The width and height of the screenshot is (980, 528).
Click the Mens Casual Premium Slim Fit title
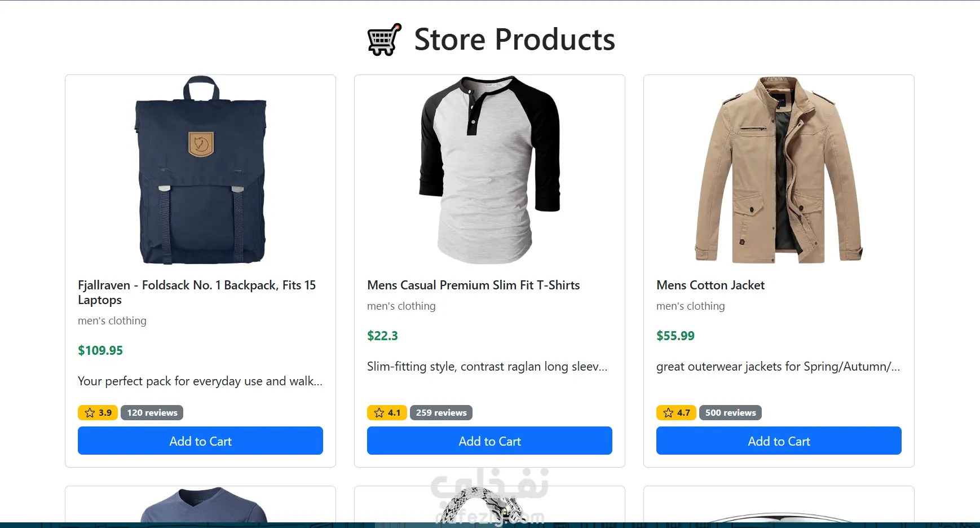473,285
